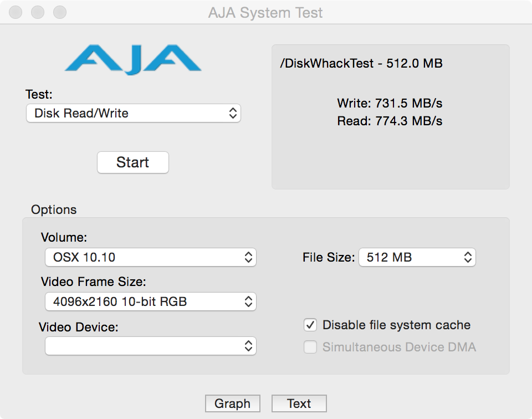Click the Video Device label
Image resolution: width=532 pixels, height=419 pixels.
[x=78, y=327]
